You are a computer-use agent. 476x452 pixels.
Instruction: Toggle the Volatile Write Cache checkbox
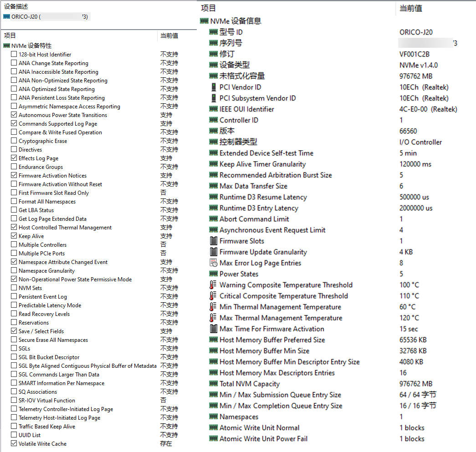[x=14, y=444]
